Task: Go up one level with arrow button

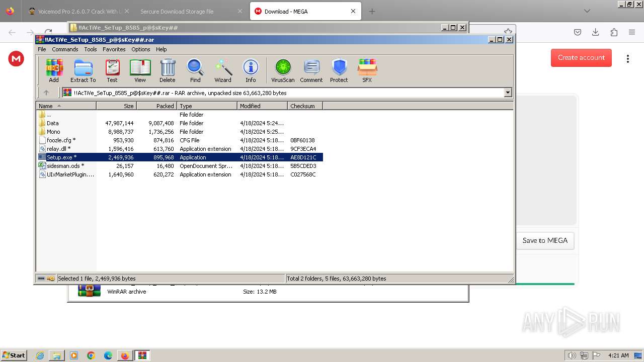Action: pyautogui.click(x=46, y=93)
